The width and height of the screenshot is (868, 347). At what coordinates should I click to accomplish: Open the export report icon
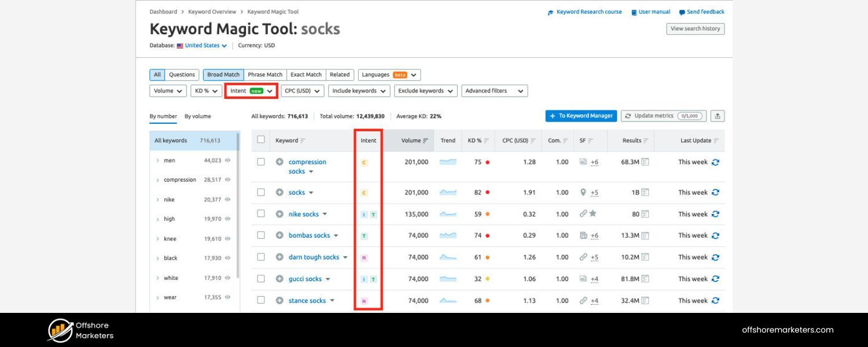tap(718, 116)
